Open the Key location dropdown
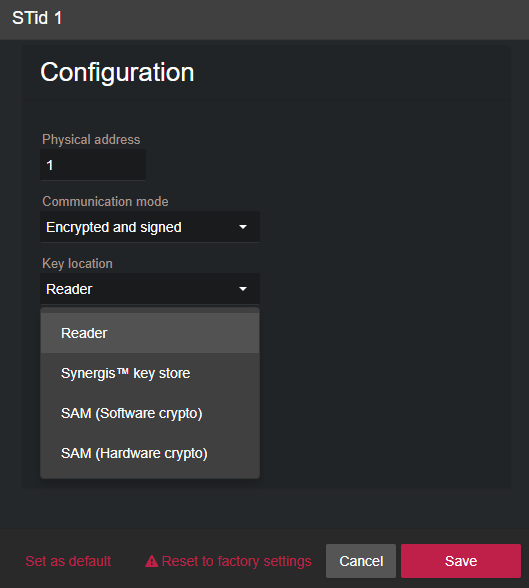This screenshot has height=588, width=529. tap(150, 289)
